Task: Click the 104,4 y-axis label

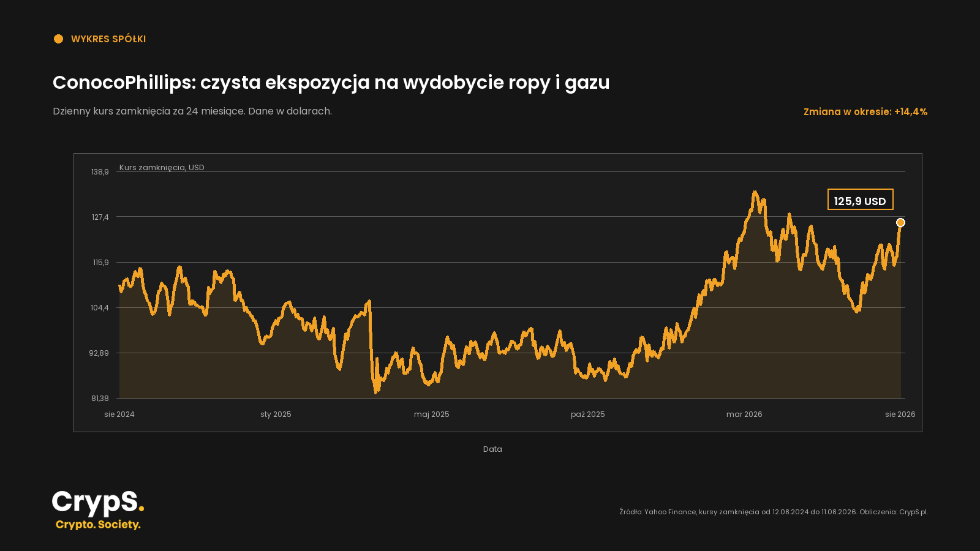Action: coord(100,308)
